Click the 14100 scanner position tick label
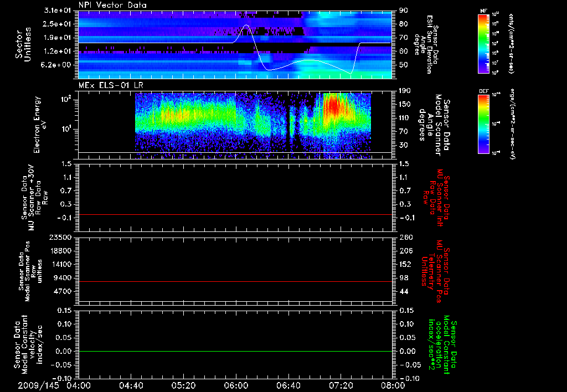The image size is (567, 392). pyautogui.click(x=61, y=264)
